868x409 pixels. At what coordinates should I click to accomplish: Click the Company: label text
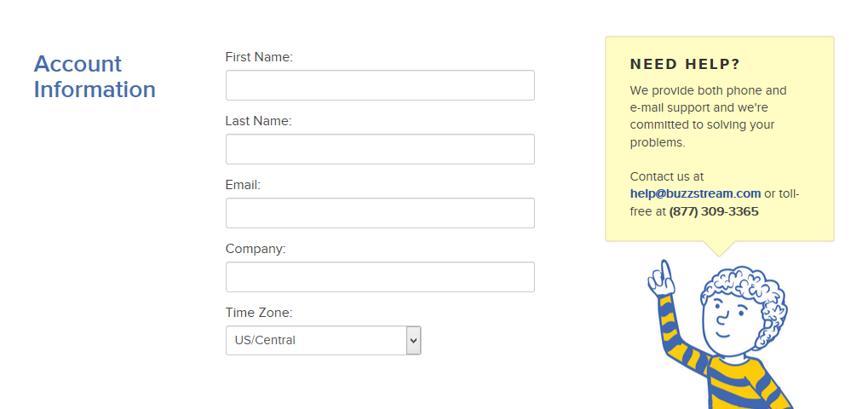pos(256,249)
